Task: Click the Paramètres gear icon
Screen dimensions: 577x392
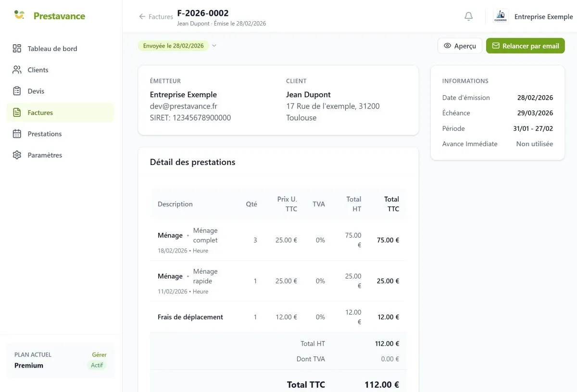Action: coord(17,155)
